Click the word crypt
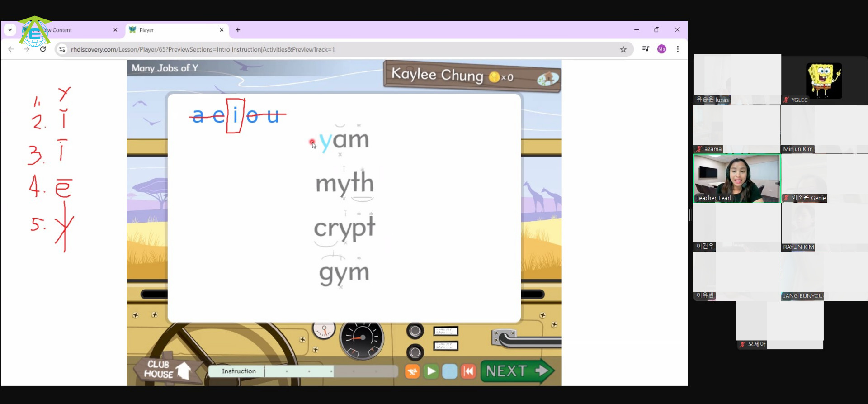The image size is (868, 404). pyautogui.click(x=344, y=228)
